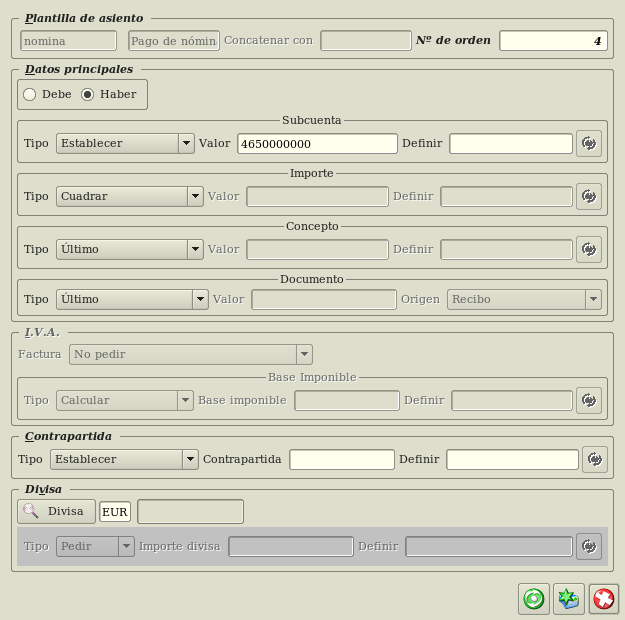Click the Concepto define gear icon

point(589,249)
